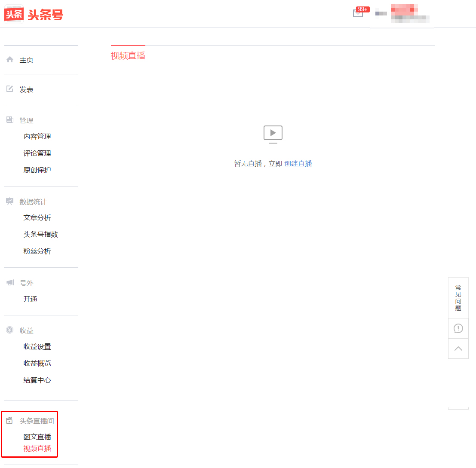Click the home icon beside 主页
This screenshot has height=468, width=476.
pos(9,59)
